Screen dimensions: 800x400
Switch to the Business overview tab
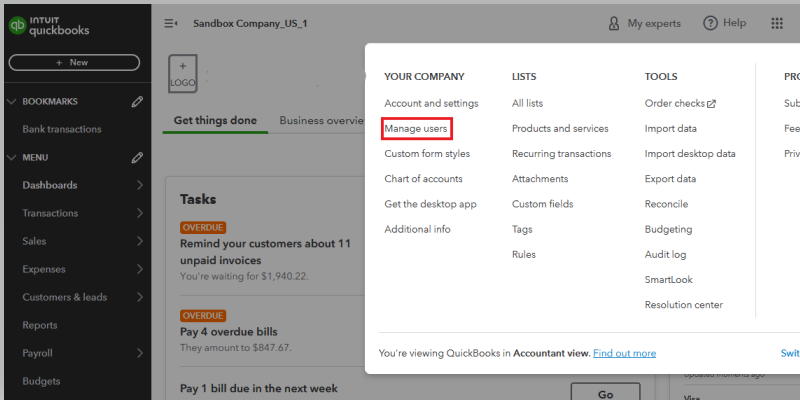322,121
